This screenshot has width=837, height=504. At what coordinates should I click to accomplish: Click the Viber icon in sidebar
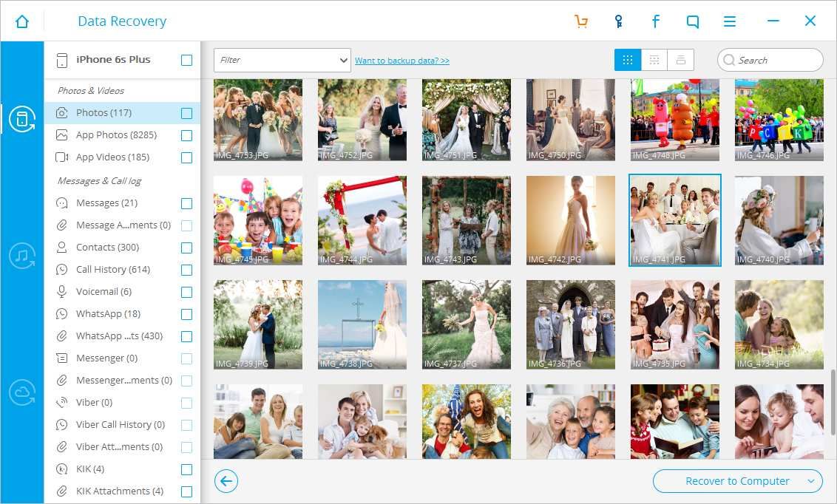click(62, 402)
